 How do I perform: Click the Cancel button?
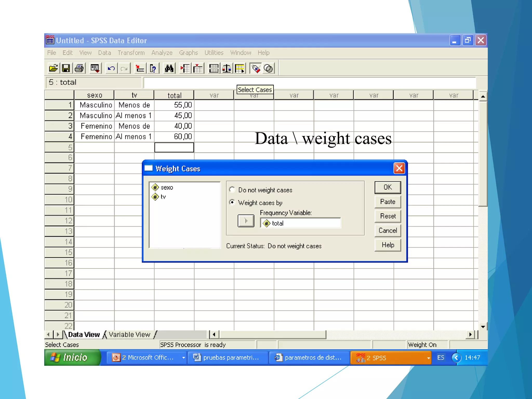[388, 231]
